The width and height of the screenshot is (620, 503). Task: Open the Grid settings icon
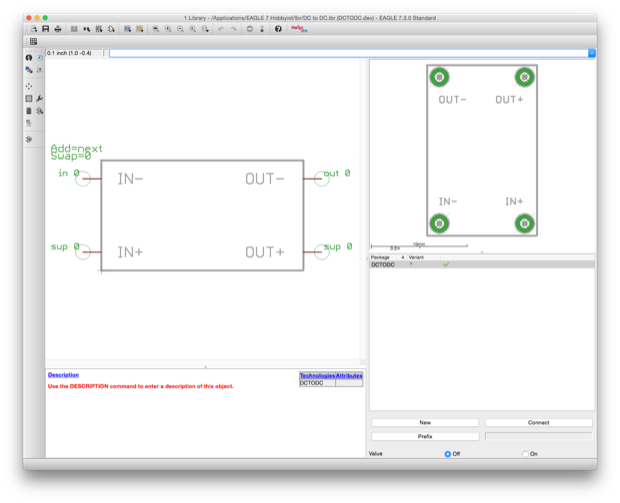tap(34, 41)
